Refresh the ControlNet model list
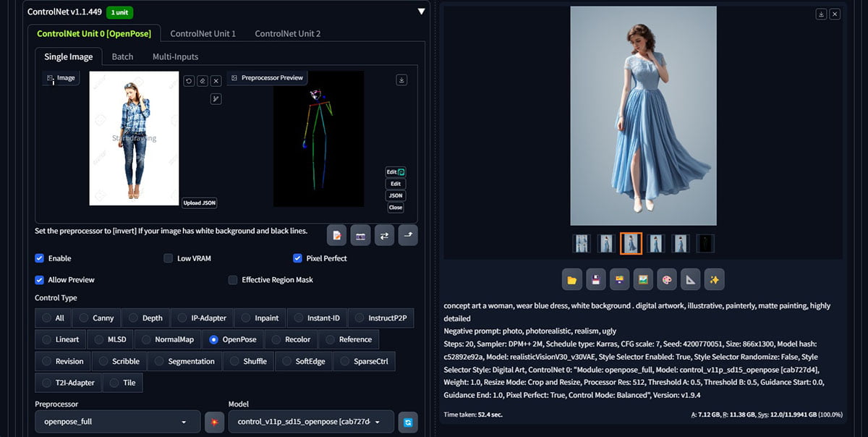The image size is (868, 437). [408, 422]
